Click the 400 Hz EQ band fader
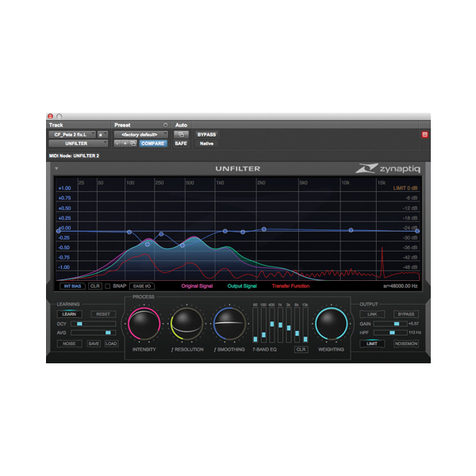476x476 pixels. pyautogui.click(x=272, y=324)
